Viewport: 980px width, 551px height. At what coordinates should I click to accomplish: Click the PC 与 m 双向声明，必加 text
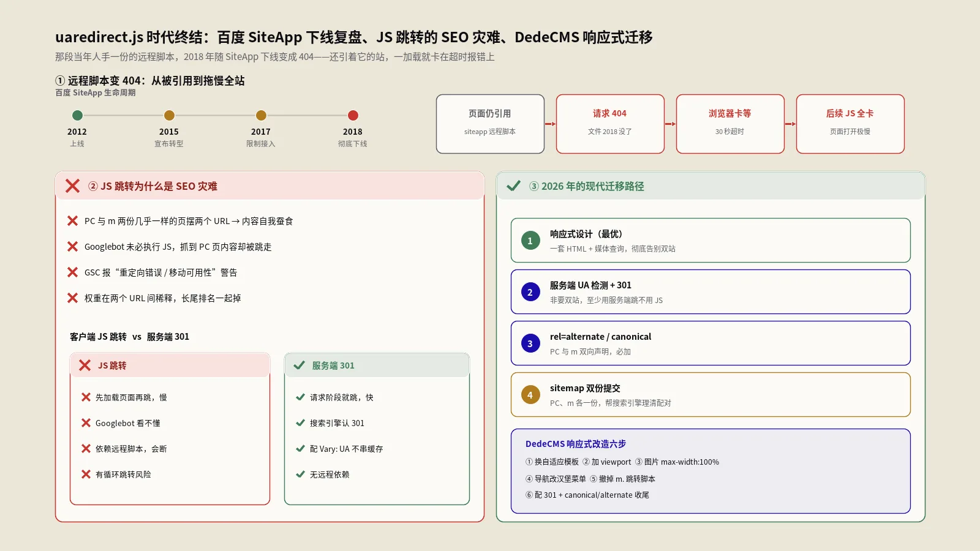(590, 351)
